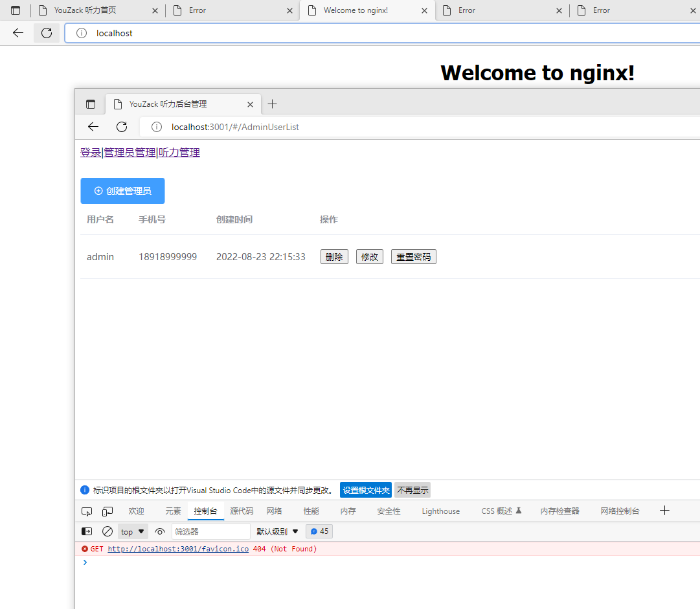Click console prompt chevron
This screenshot has width=700, height=609.
85,562
